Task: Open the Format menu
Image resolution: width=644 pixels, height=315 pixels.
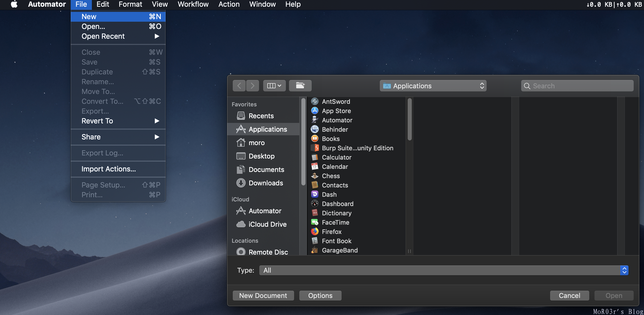Action: tap(130, 4)
